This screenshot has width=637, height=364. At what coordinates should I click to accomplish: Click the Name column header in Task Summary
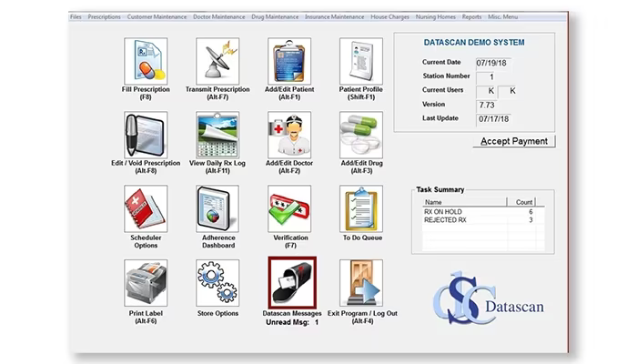(x=464, y=202)
